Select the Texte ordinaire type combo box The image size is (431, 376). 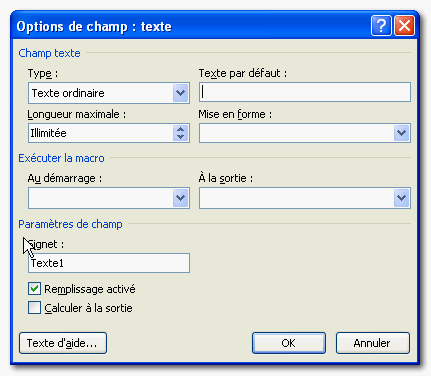109,93
